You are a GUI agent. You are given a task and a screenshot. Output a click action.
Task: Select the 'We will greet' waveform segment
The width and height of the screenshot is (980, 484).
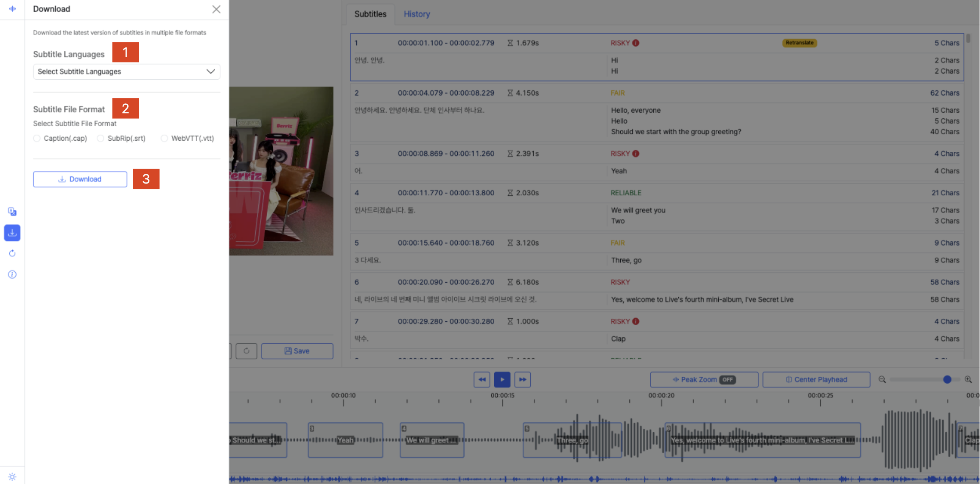tap(432, 440)
